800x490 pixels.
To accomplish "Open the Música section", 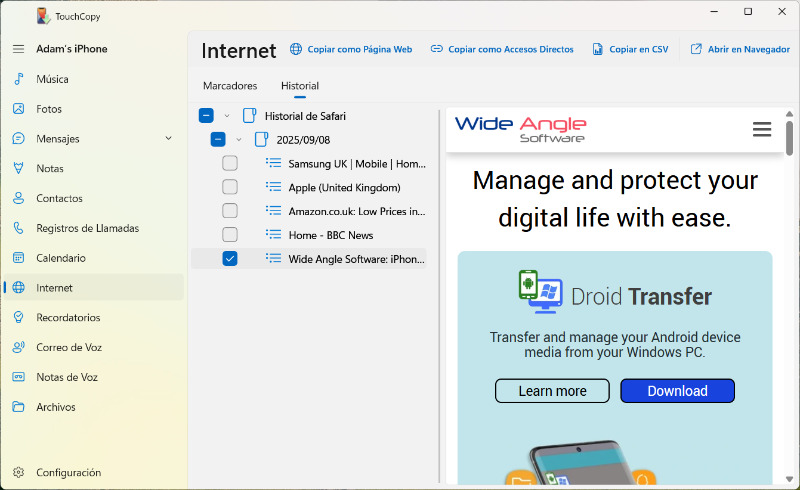I will pos(94,79).
